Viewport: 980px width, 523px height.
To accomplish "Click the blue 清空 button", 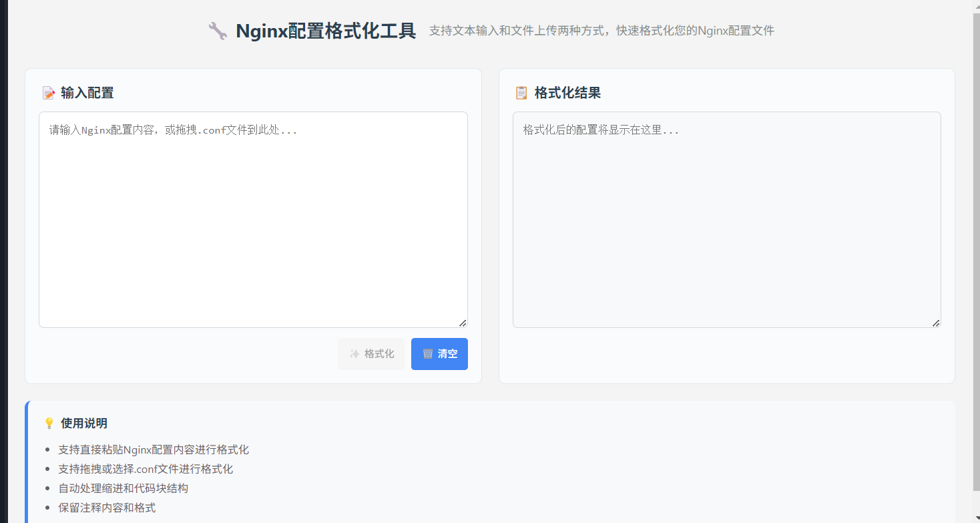I will 439,354.
